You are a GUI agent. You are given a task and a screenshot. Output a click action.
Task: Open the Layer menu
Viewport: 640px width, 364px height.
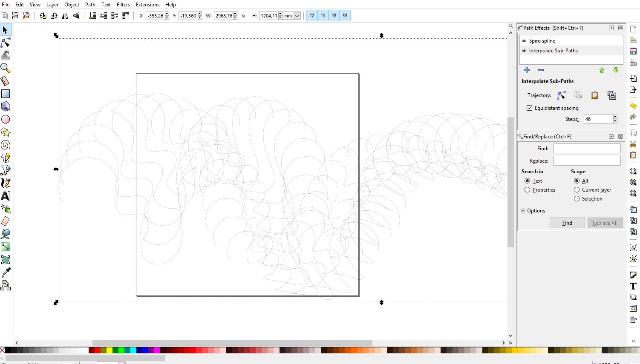tap(52, 5)
